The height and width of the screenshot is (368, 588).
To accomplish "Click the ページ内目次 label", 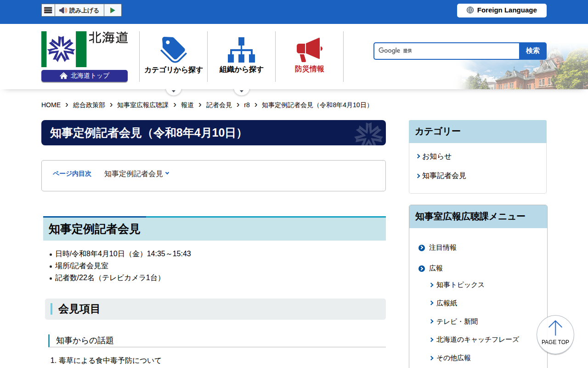I will click(72, 174).
